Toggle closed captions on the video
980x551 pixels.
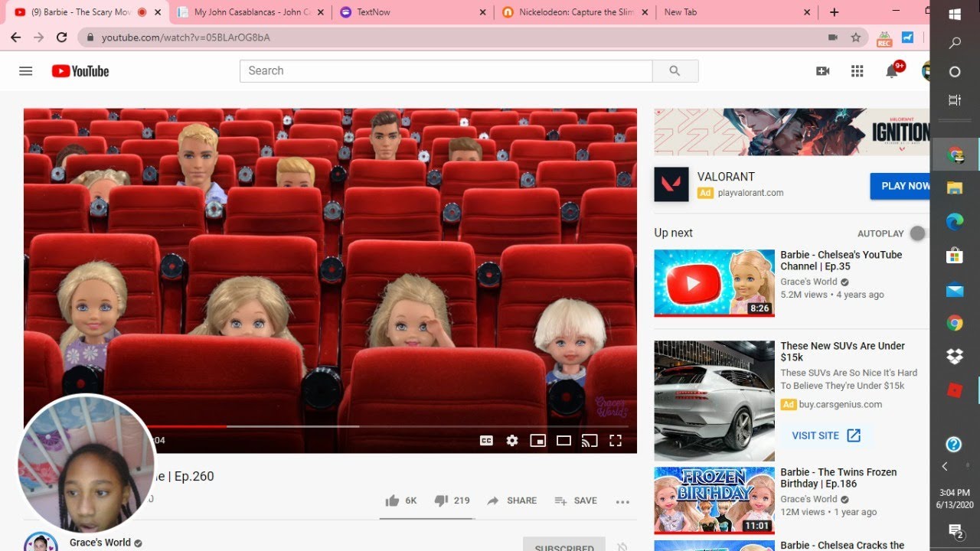pyautogui.click(x=486, y=440)
